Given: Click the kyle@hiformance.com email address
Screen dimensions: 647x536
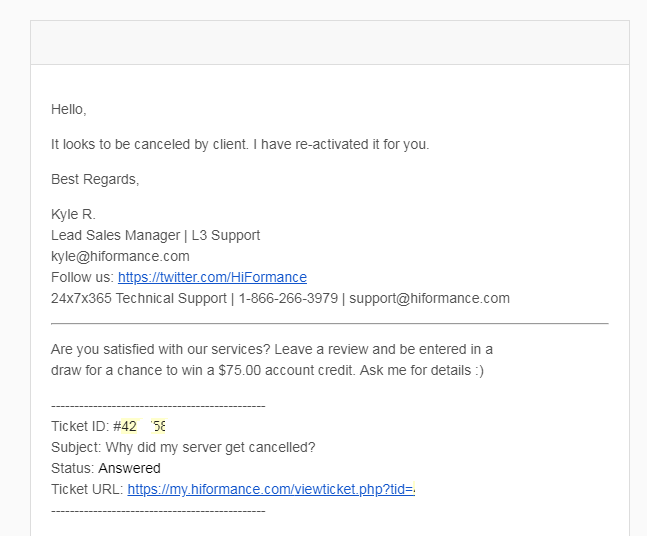Looking at the screenshot, I should click(120, 256).
